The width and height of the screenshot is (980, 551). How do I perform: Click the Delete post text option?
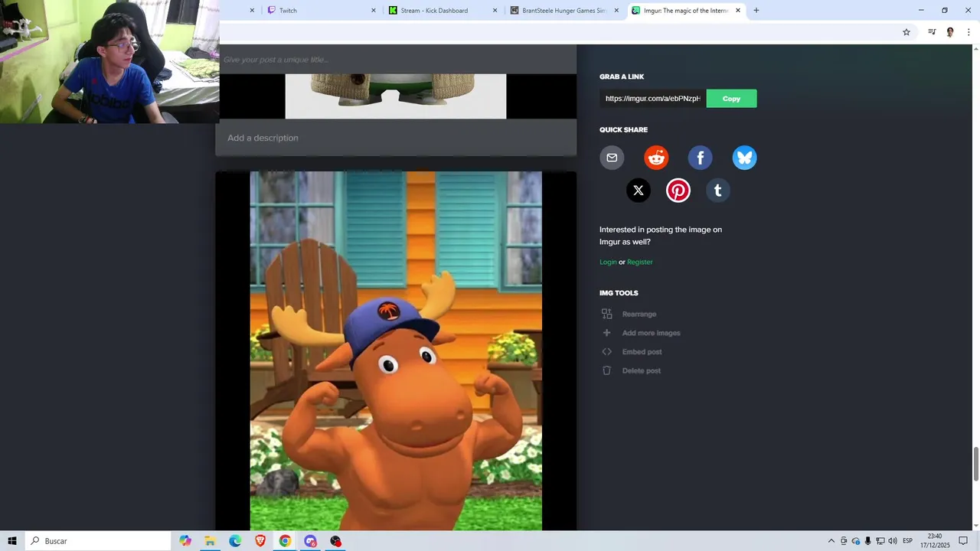[x=642, y=370]
